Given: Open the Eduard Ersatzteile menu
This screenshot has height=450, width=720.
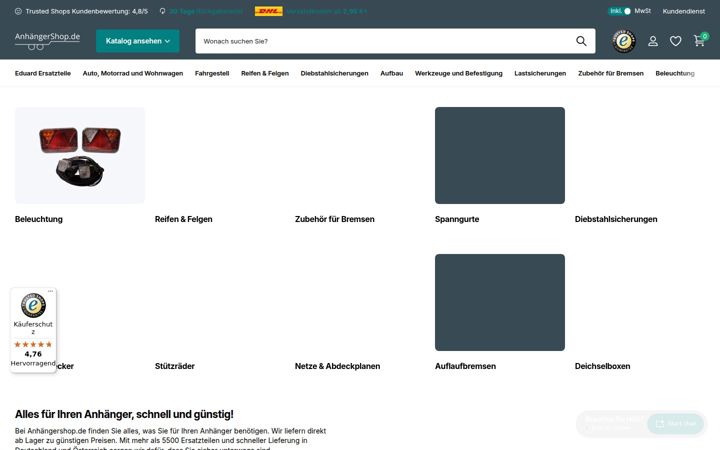Looking at the screenshot, I should [x=43, y=73].
